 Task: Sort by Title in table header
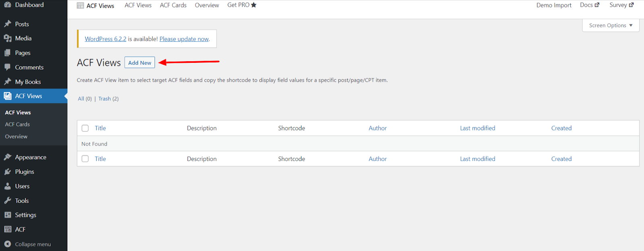coord(100,128)
